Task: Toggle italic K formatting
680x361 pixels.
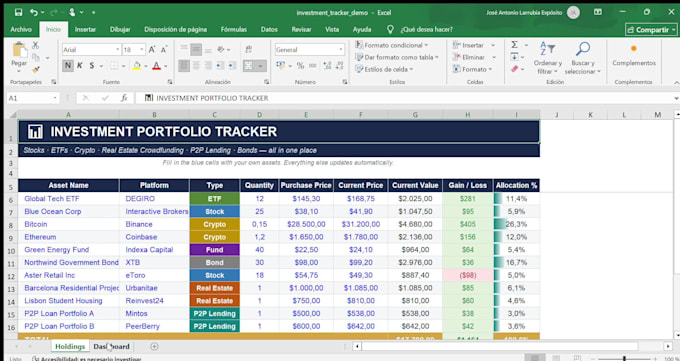Action: pyautogui.click(x=80, y=66)
